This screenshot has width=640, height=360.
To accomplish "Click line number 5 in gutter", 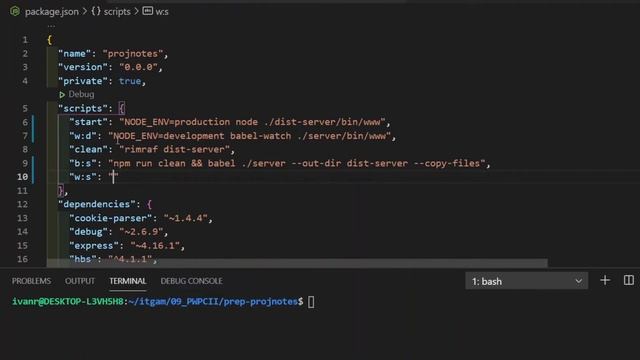I will [25, 108].
